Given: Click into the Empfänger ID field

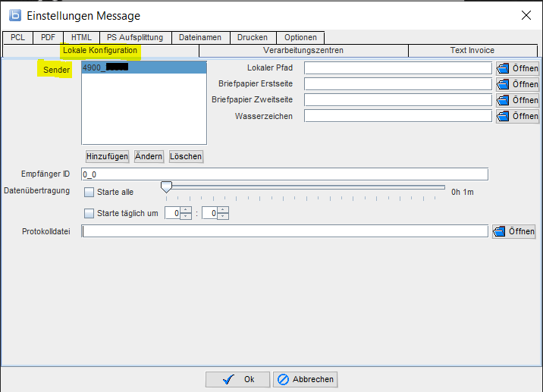Looking at the screenshot, I should tap(284, 174).
